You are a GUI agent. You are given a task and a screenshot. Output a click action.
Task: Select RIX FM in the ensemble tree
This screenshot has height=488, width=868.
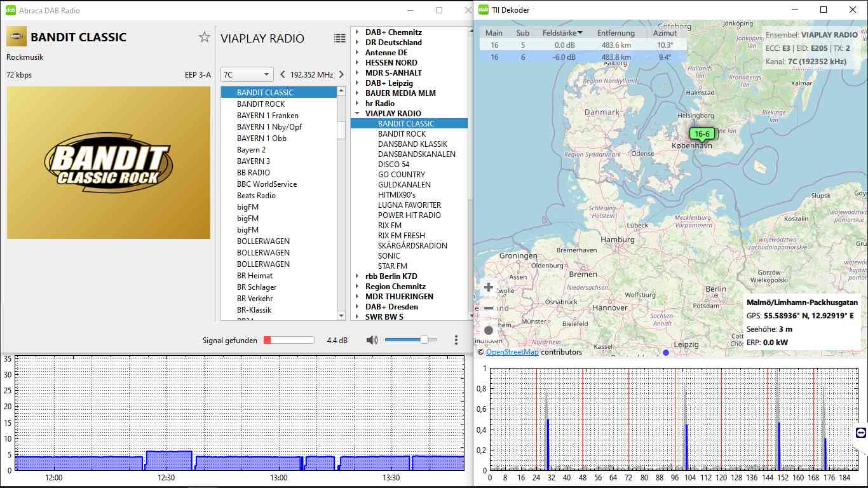point(390,226)
